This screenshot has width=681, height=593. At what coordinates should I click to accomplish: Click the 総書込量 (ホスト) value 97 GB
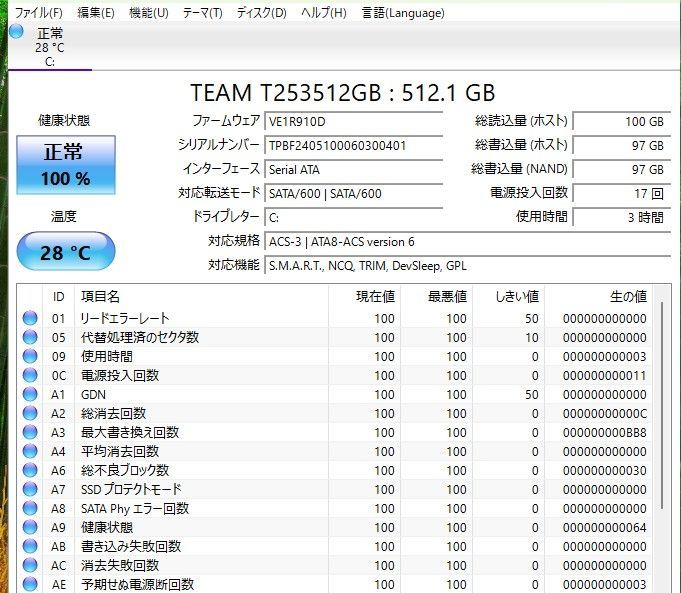(x=622, y=145)
